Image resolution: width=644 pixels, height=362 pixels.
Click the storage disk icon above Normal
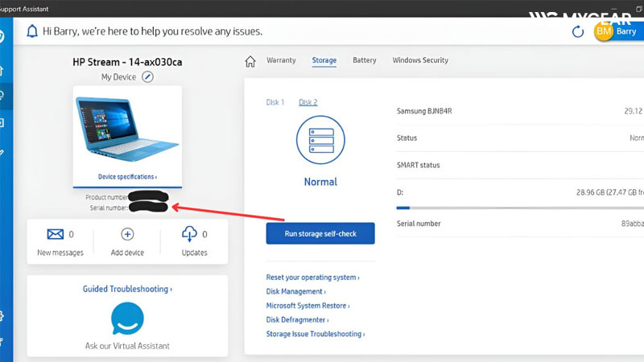click(x=320, y=139)
